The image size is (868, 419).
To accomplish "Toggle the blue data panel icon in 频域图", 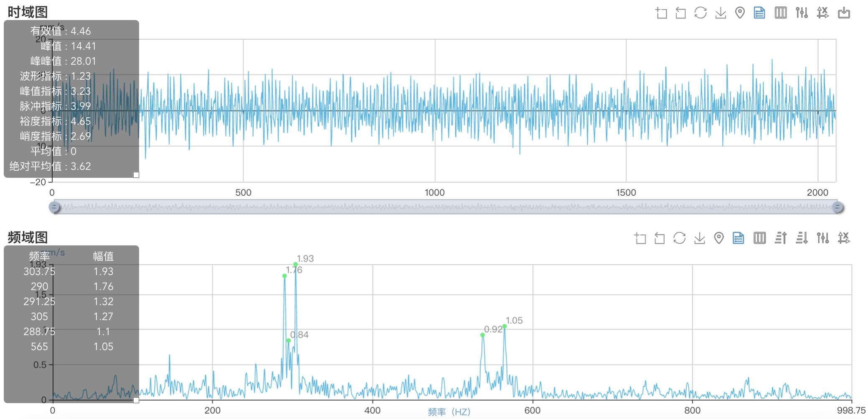I will pyautogui.click(x=738, y=238).
